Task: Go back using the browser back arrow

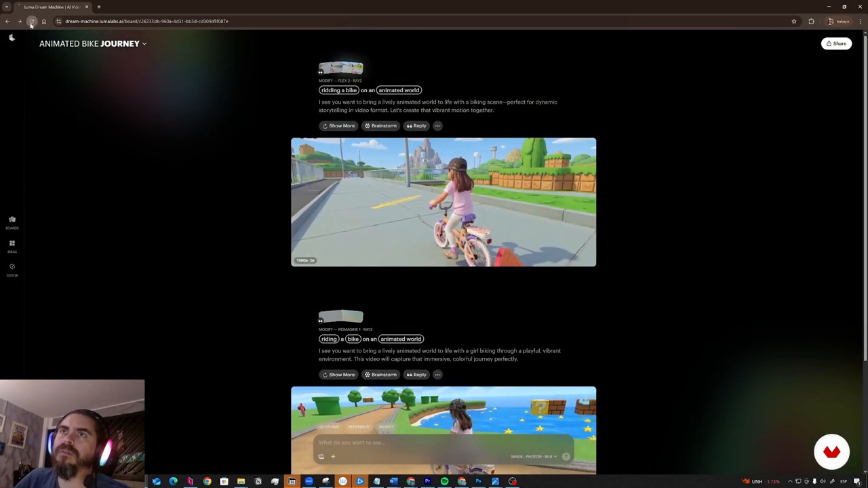Action: pos(7,21)
